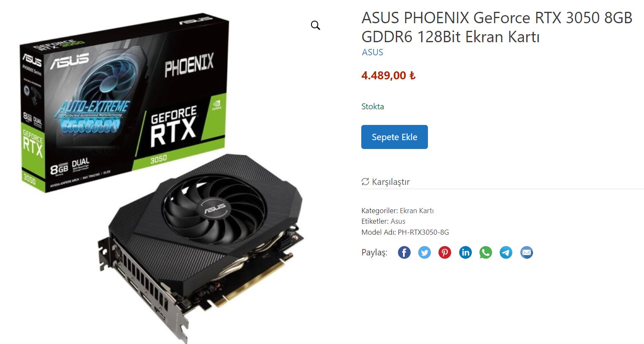Click the Kategoriler label text
Viewport: 644px width, 344px height.
tap(379, 211)
